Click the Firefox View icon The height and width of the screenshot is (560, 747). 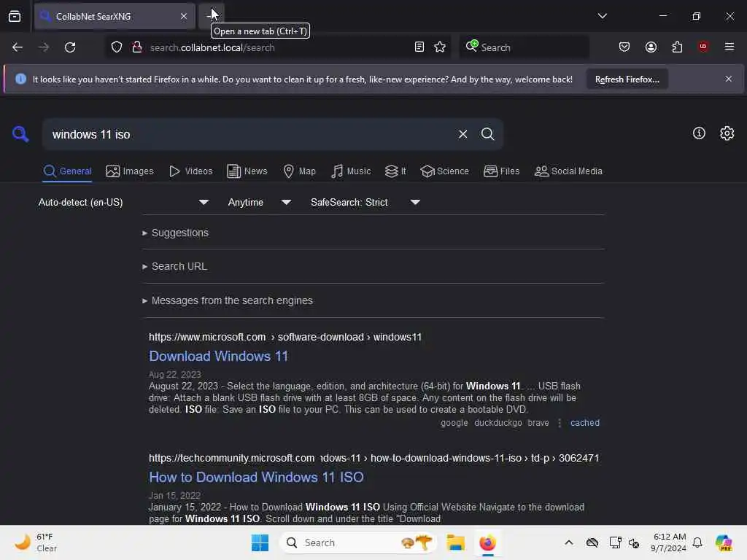[15, 16]
